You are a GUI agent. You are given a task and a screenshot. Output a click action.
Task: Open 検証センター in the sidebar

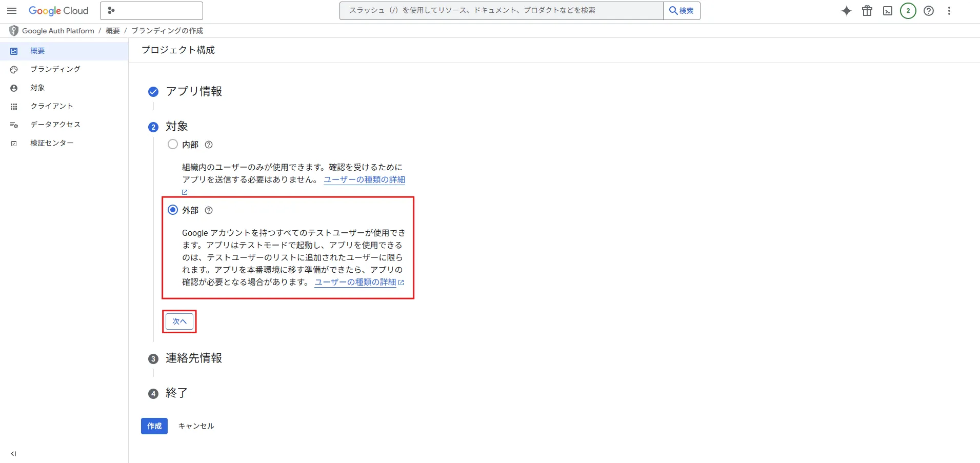pos(64,143)
